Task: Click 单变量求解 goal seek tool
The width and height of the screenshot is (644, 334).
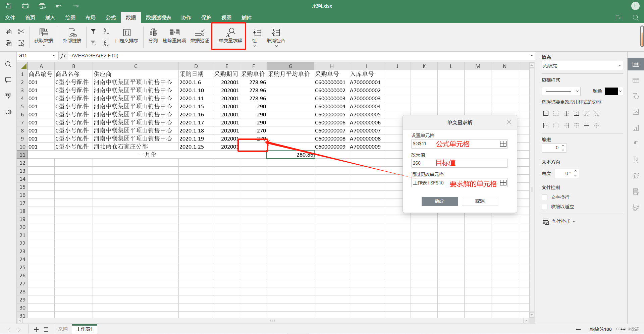Action: 230,36
